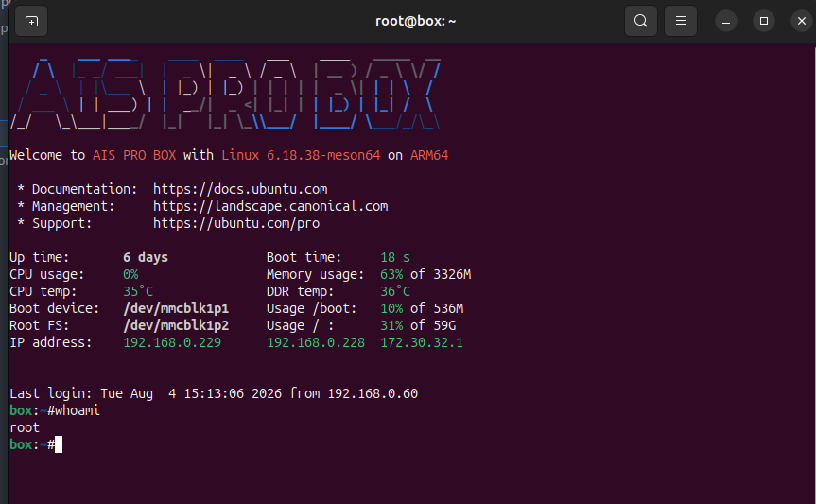
Task: Close the root@box terminal window
Action: click(802, 22)
